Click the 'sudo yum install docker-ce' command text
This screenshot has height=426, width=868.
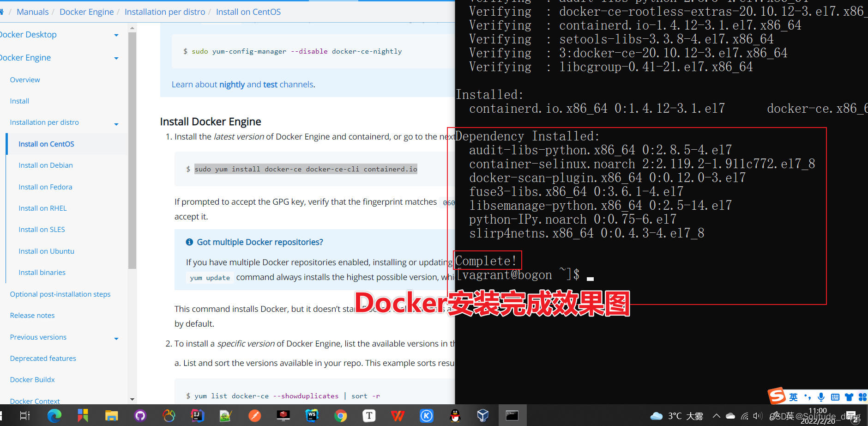pos(306,169)
